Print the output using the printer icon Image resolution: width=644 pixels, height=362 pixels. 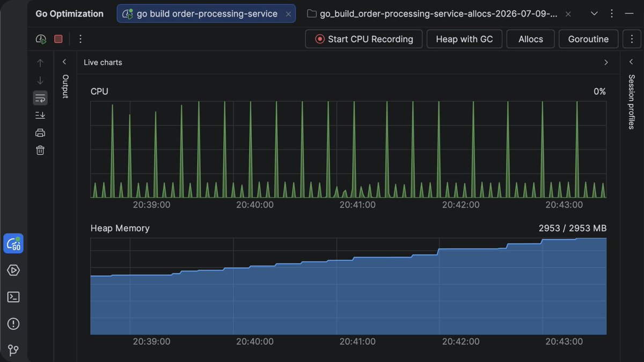40,133
